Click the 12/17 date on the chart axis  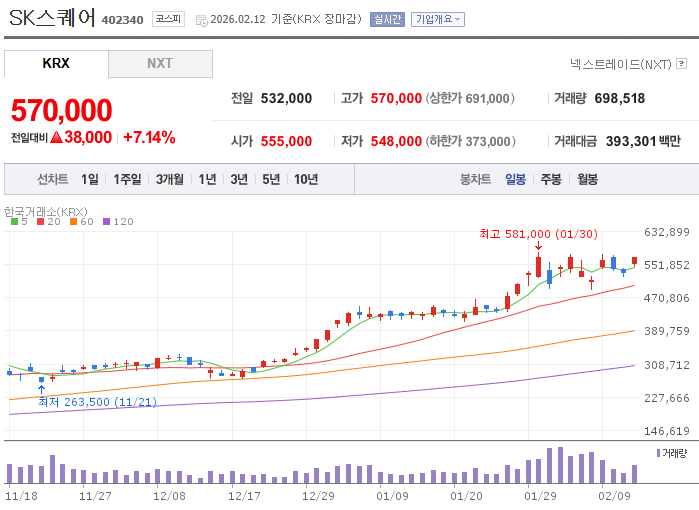click(x=244, y=496)
